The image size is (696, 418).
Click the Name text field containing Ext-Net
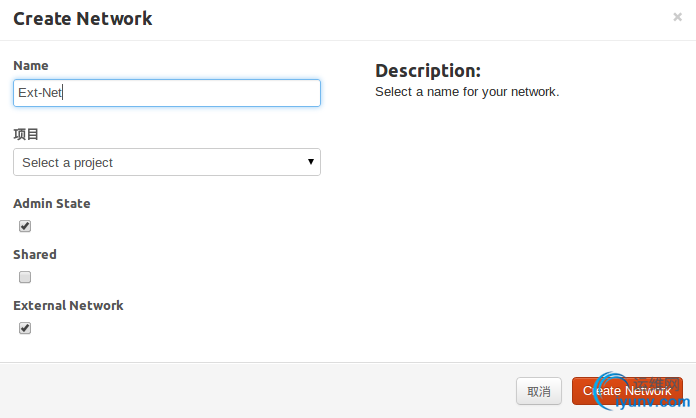pyautogui.click(x=167, y=93)
